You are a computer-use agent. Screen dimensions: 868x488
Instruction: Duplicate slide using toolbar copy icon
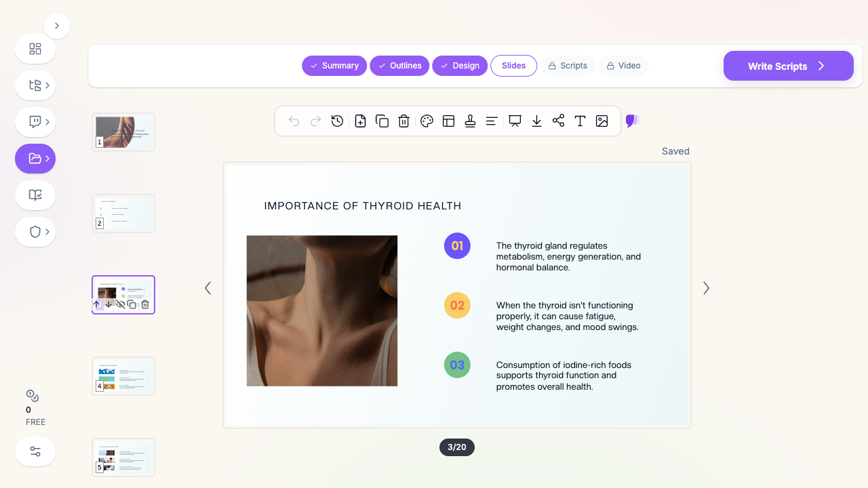382,121
